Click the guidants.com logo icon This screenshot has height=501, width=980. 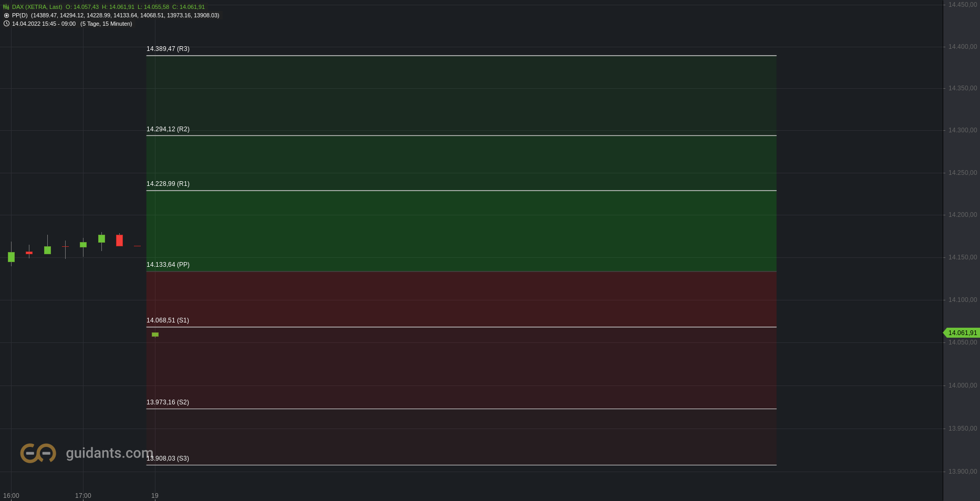[38, 453]
